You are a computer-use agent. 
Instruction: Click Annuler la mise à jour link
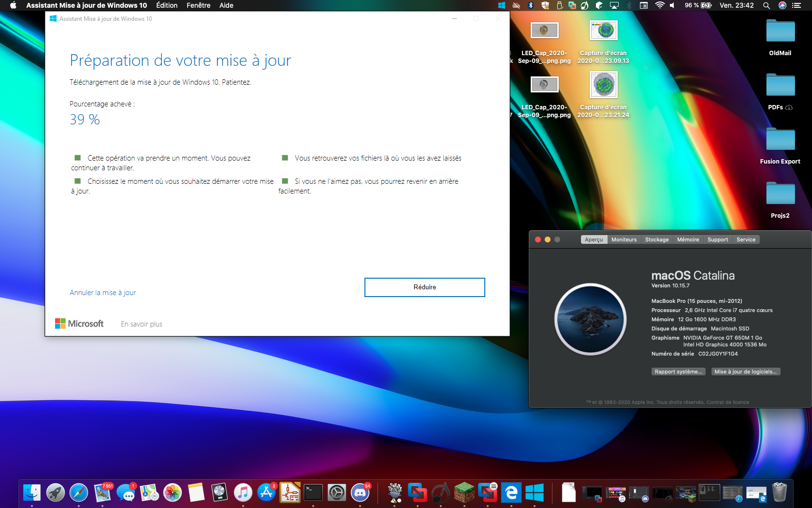click(x=102, y=293)
